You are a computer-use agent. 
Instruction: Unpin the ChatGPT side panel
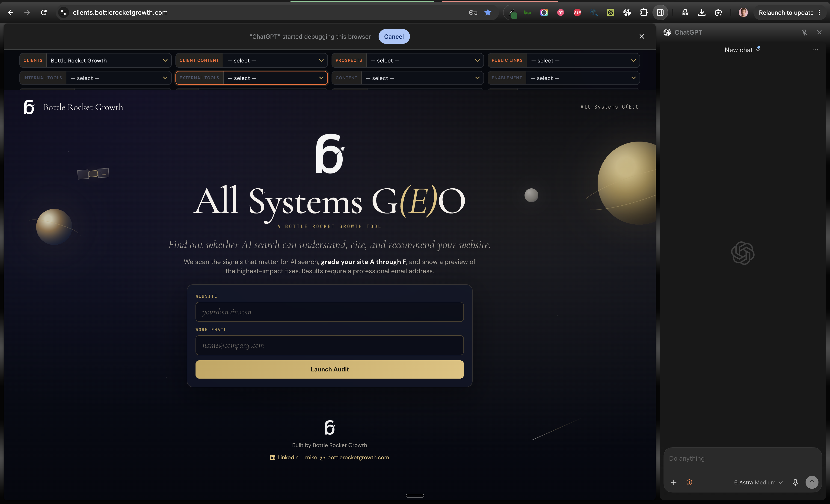804,32
